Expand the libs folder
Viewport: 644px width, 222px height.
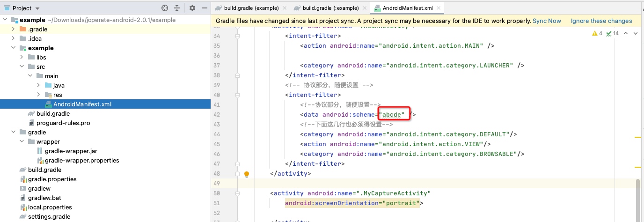point(22,57)
